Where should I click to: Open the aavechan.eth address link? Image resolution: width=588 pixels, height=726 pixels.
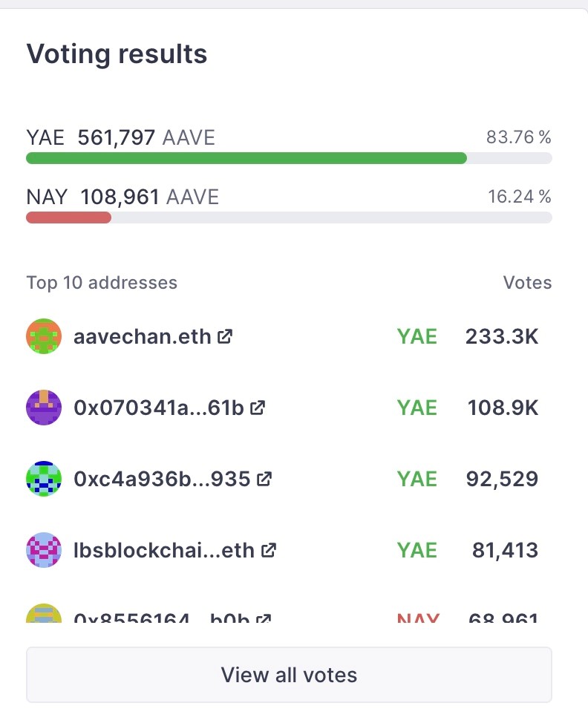142,336
